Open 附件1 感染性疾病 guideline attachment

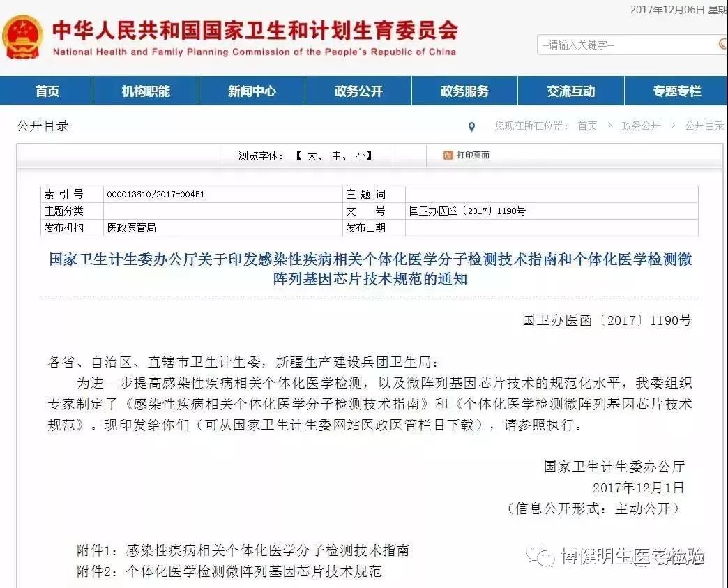coord(267,550)
